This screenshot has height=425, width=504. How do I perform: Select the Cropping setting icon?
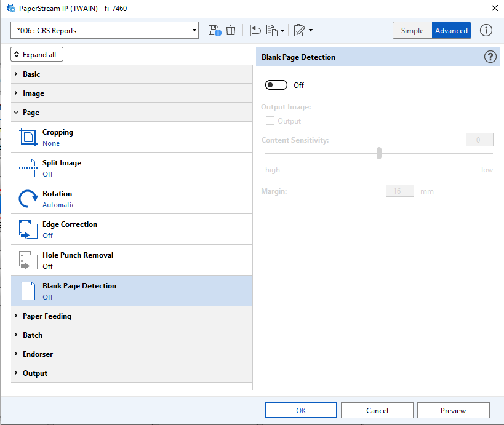coord(28,137)
